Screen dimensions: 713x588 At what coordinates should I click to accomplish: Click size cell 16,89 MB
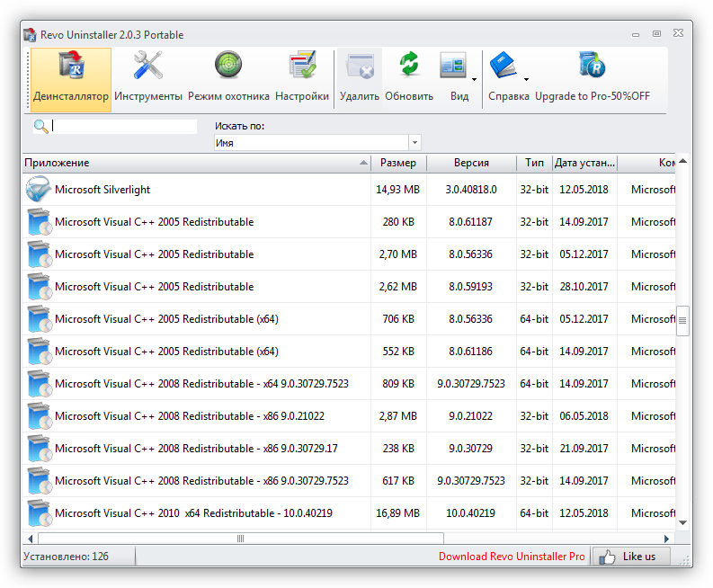tap(398, 513)
